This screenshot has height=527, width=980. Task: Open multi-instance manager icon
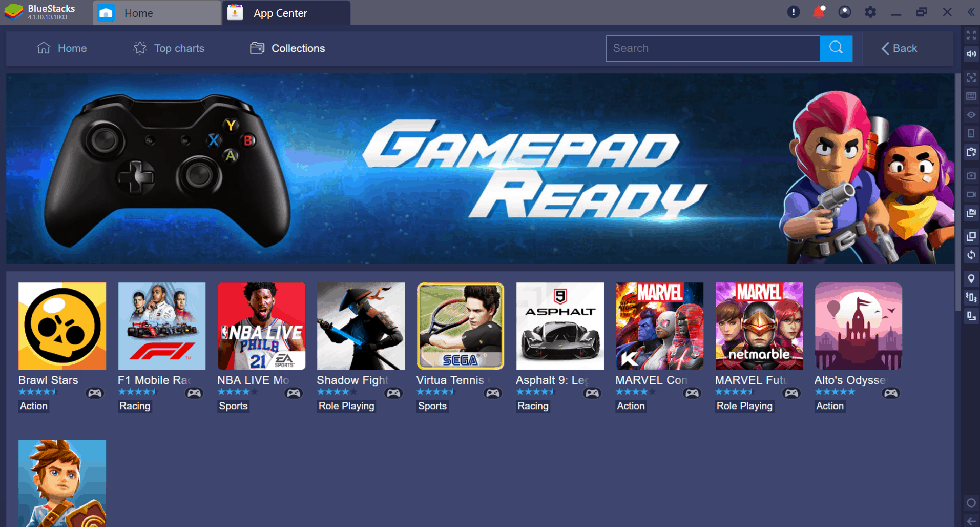[x=971, y=236]
